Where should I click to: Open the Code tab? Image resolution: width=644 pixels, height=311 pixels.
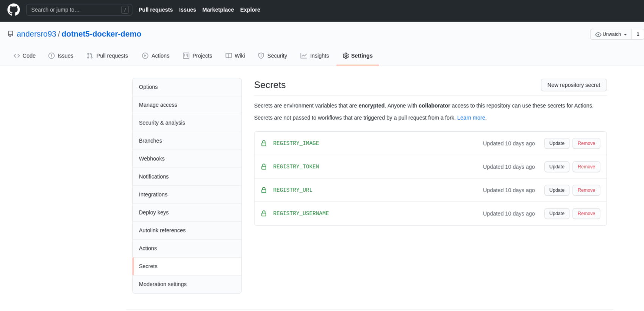[x=25, y=56]
